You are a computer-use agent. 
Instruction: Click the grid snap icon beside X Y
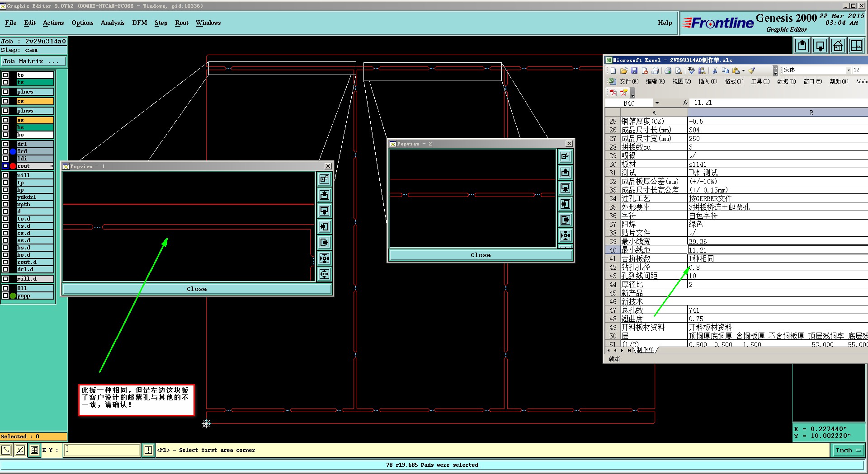point(34,450)
